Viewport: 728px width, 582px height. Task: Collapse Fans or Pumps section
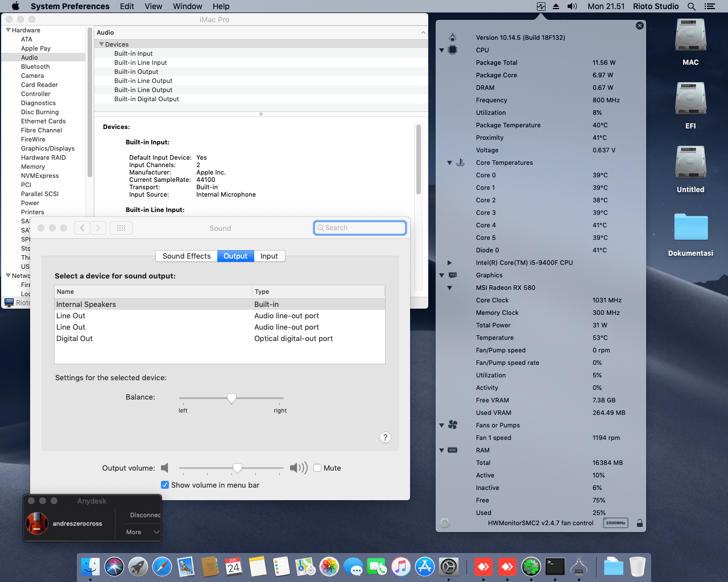click(441, 425)
